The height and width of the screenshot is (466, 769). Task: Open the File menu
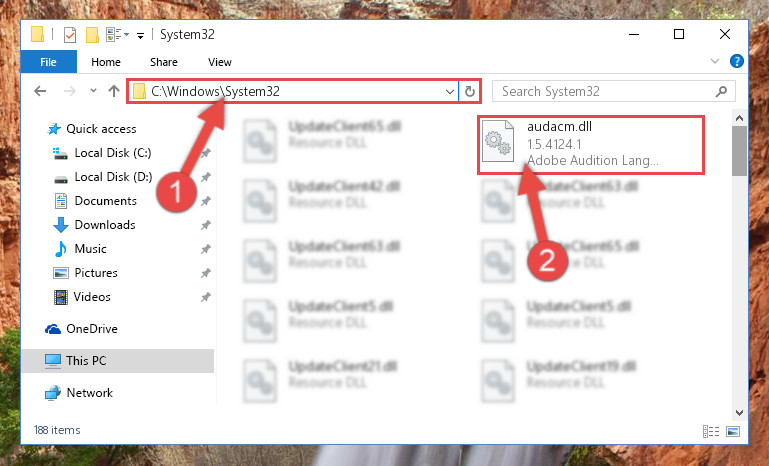click(x=48, y=62)
